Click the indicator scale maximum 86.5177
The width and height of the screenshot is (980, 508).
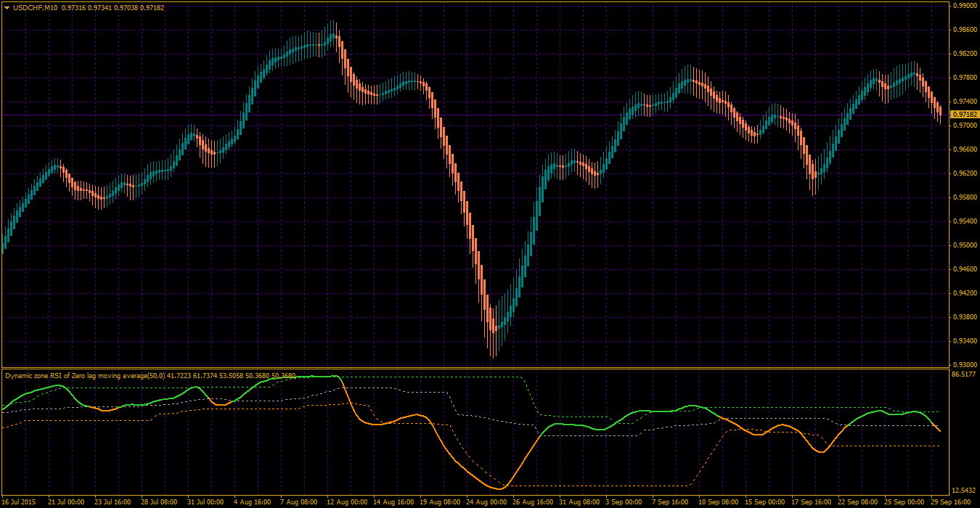(964, 375)
